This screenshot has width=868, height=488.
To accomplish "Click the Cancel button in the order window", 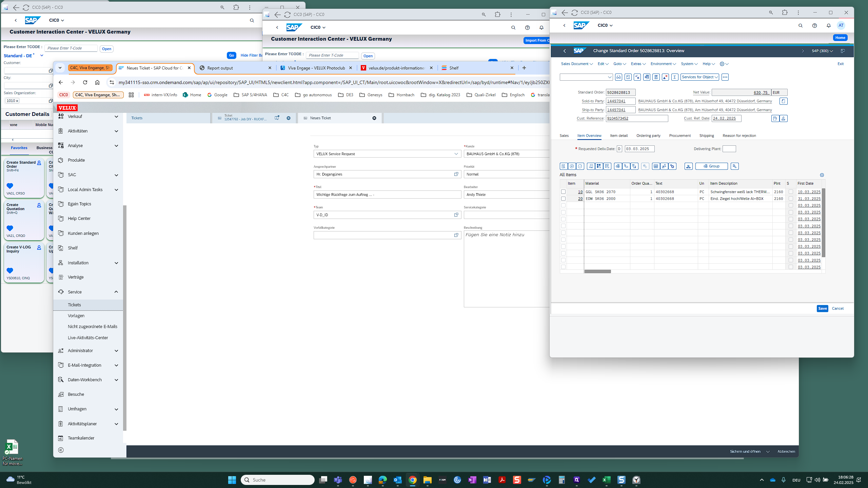I will [837, 308].
